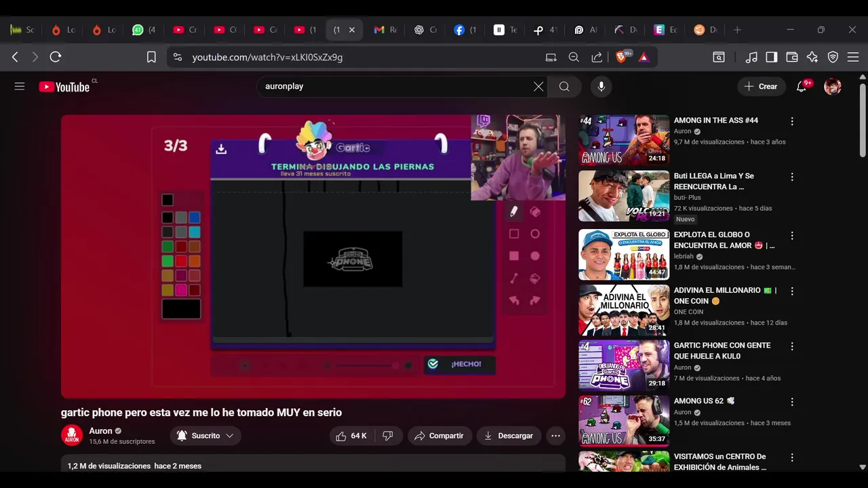Click the Crear button
The height and width of the screenshot is (488, 868).
coord(761,86)
